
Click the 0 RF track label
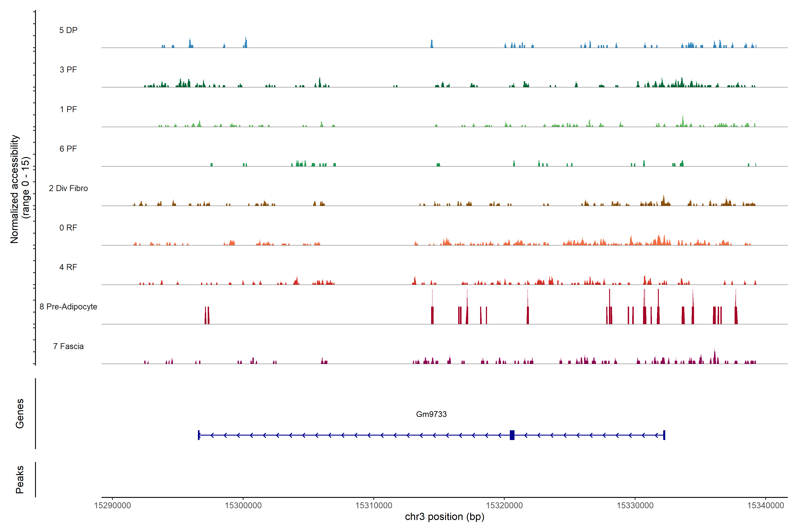point(68,228)
